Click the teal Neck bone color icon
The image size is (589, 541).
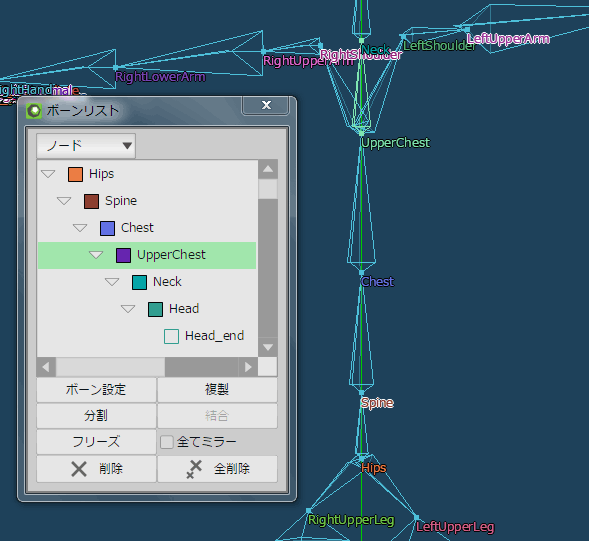(x=139, y=282)
